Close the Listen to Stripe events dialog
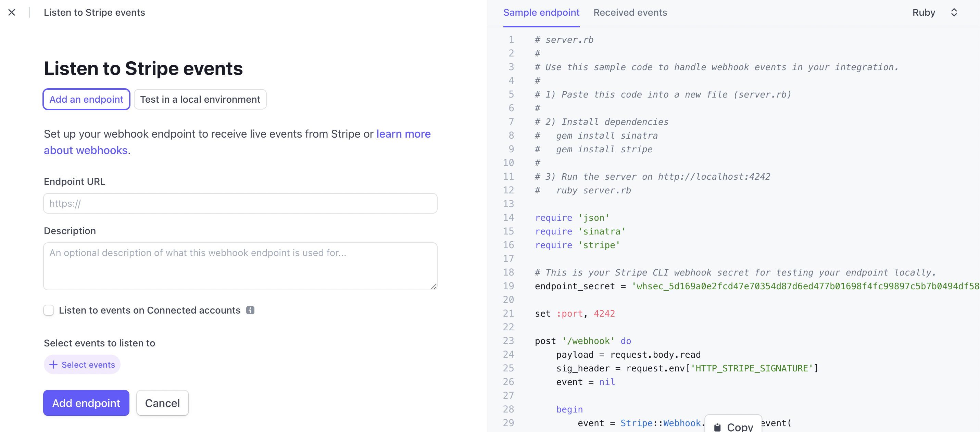 tap(12, 13)
